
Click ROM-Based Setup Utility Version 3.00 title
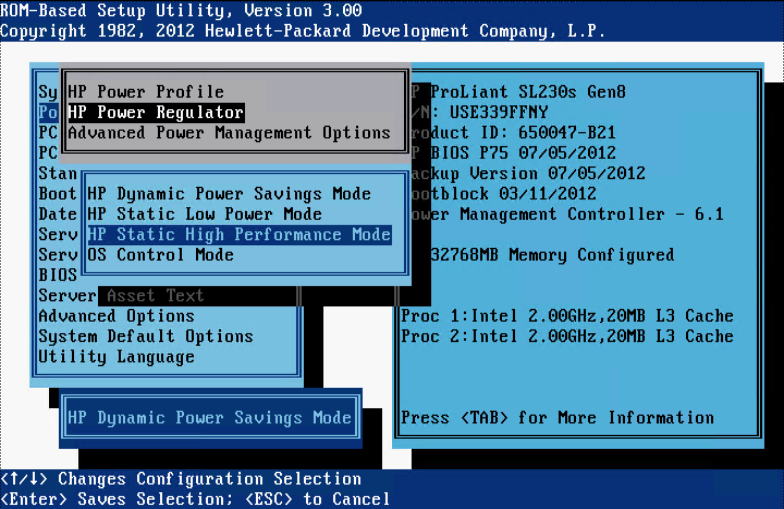tap(181, 10)
